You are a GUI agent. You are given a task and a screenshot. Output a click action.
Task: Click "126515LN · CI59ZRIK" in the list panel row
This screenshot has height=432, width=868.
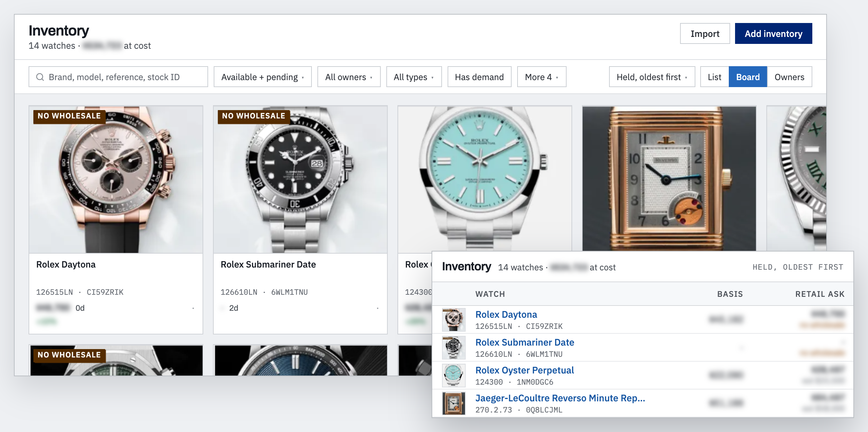(x=519, y=326)
